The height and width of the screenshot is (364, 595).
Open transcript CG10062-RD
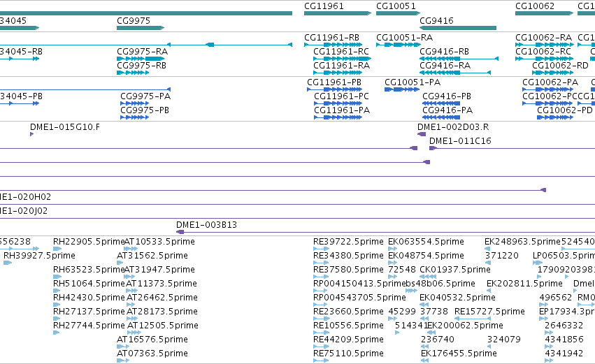coord(552,73)
